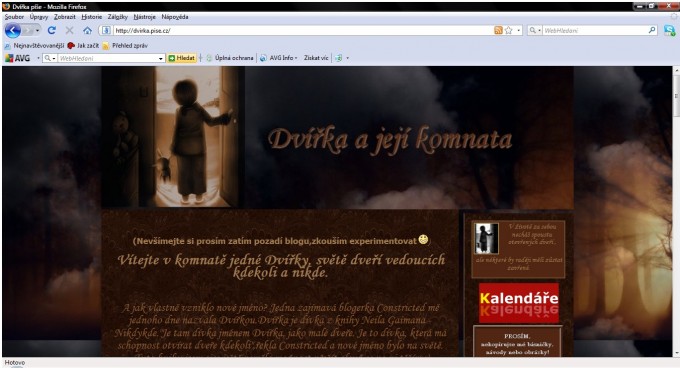Click the red Kalendáře banner
Viewport: 680px width, 368px height.
point(519,303)
